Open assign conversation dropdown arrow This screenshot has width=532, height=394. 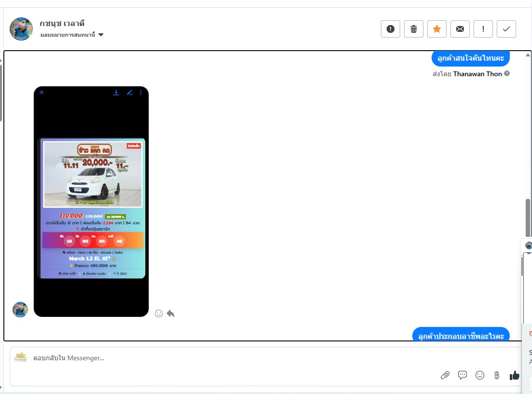[x=101, y=35]
